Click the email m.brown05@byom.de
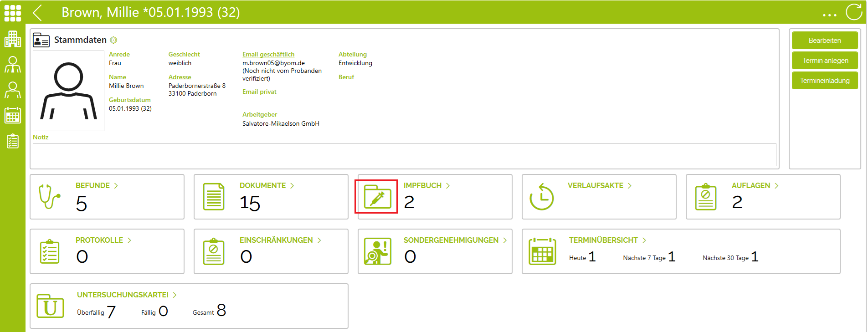868x332 pixels. click(273, 63)
